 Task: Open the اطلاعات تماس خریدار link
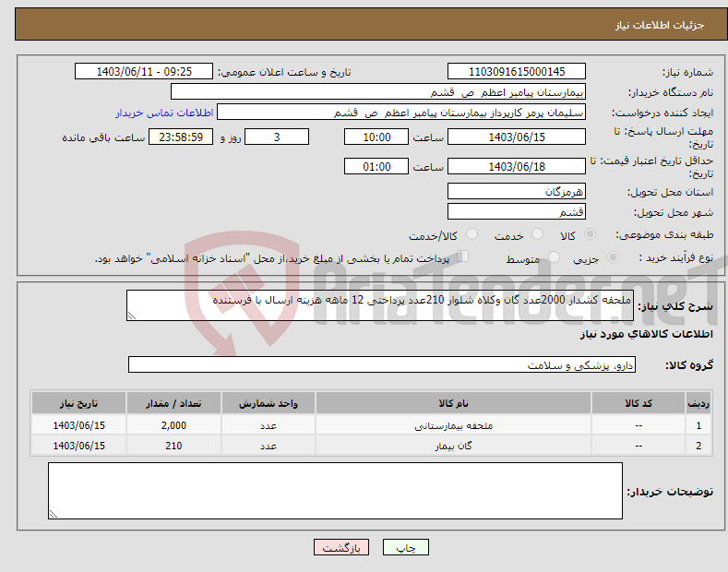pyautogui.click(x=164, y=113)
